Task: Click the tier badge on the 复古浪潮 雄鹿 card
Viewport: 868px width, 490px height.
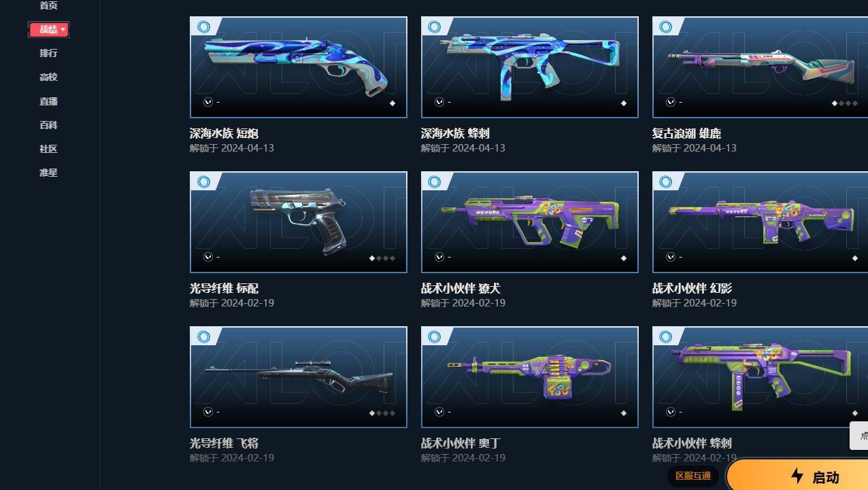Action: [x=665, y=27]
